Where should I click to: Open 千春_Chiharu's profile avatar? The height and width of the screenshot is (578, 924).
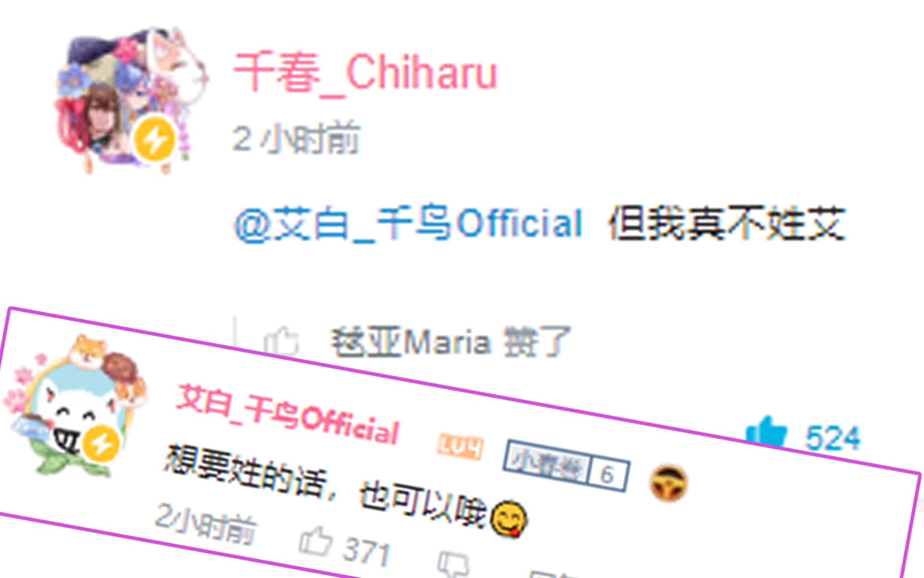131,100
